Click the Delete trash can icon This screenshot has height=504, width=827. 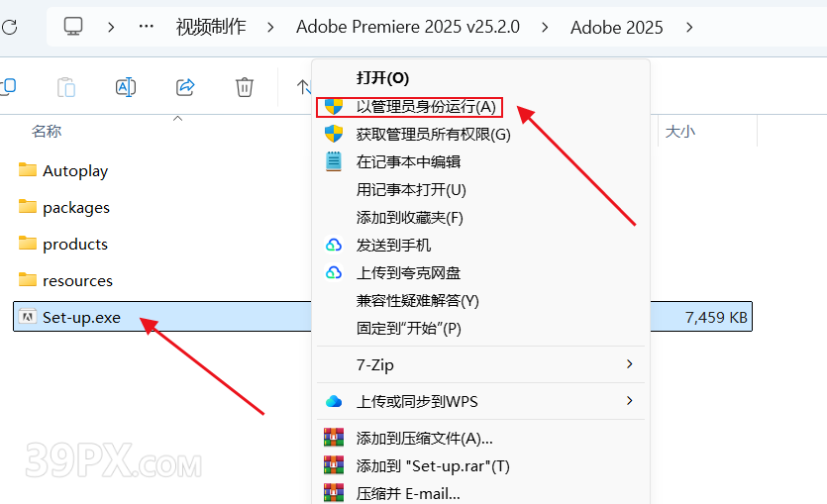[x=245, y=87]
